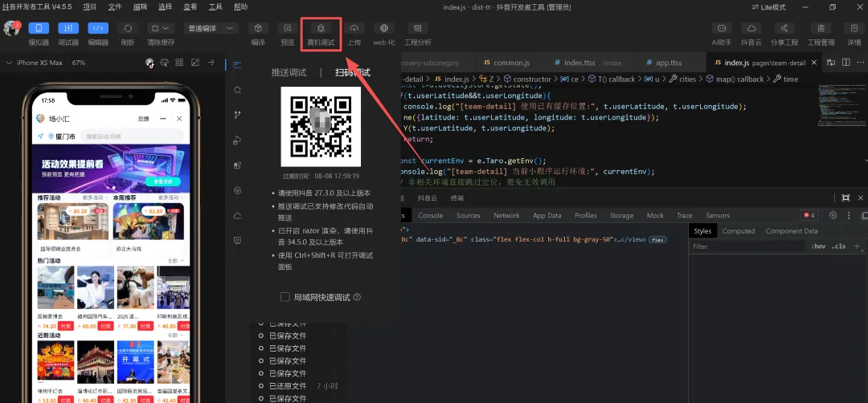Open the 详情 details panel
The height and width of the screenshot is (403, 868).
pos(854,28)
